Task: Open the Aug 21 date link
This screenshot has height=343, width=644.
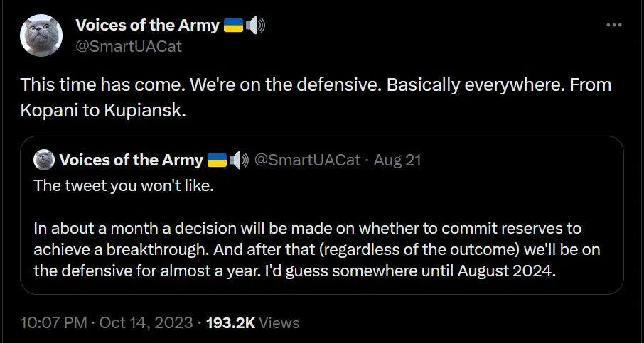Action: click(x=397, y=160)
